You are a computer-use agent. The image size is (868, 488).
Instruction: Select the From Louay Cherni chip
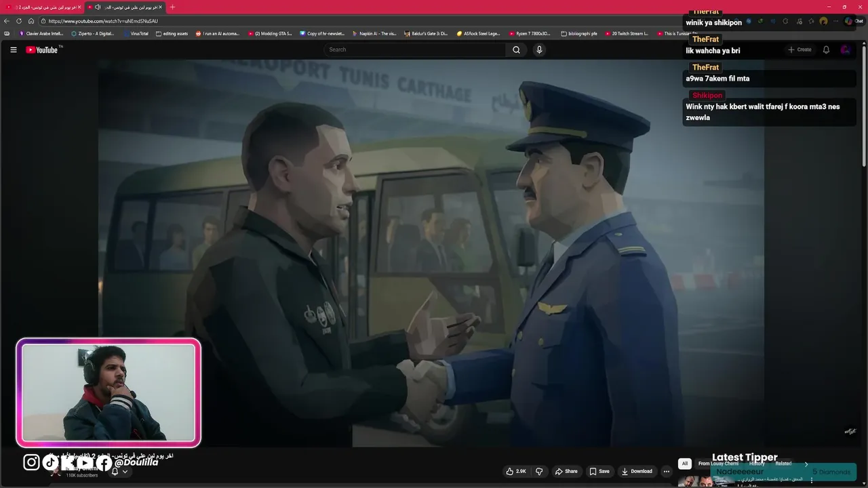pos(718,464)
